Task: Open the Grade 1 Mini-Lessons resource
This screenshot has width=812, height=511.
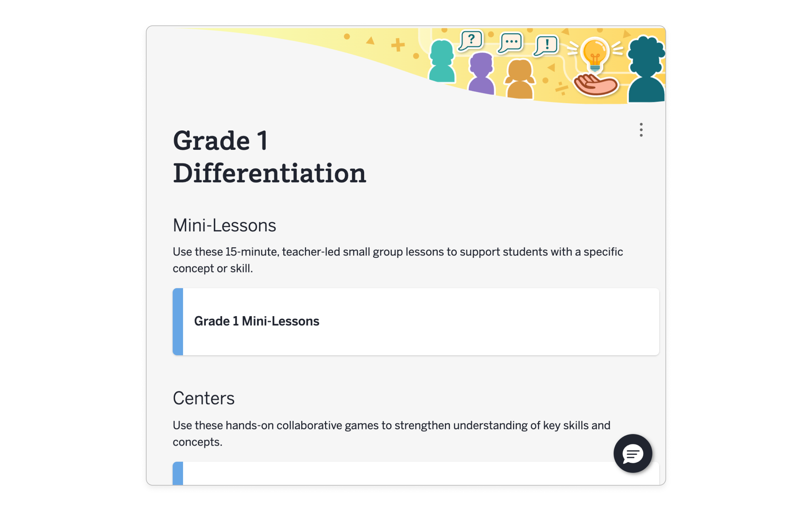Action: [x=256, y=321]
